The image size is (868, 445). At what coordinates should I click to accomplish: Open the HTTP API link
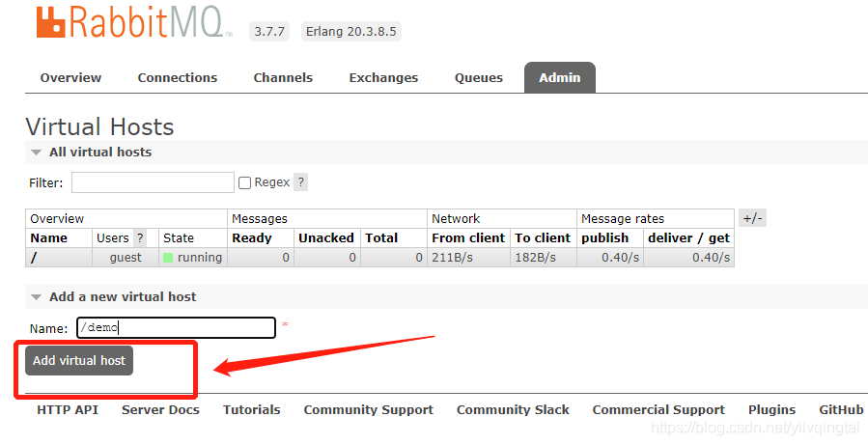(68, 410)
